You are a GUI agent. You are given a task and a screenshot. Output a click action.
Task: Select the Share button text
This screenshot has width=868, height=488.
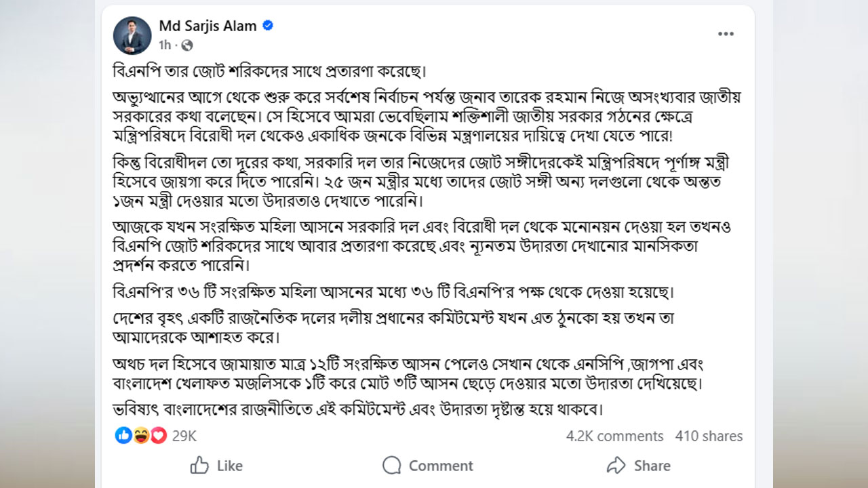(652, 466)
